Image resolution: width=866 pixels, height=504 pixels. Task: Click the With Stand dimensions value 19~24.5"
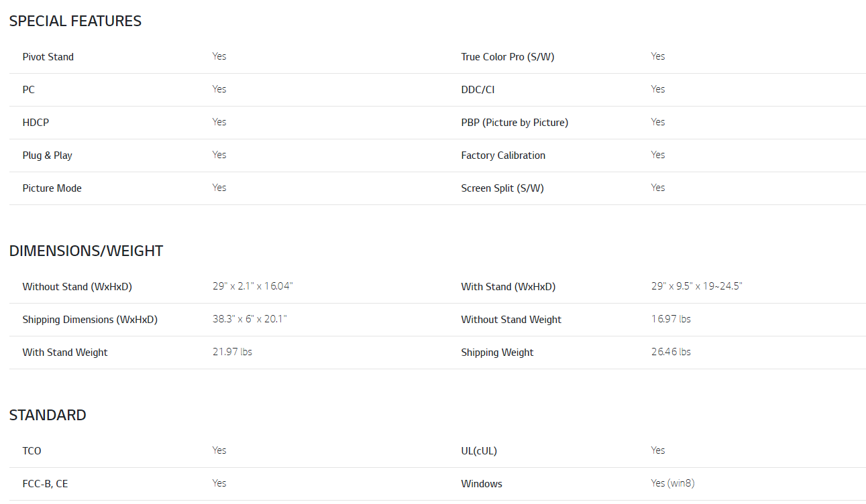click(x=696, y=286)
